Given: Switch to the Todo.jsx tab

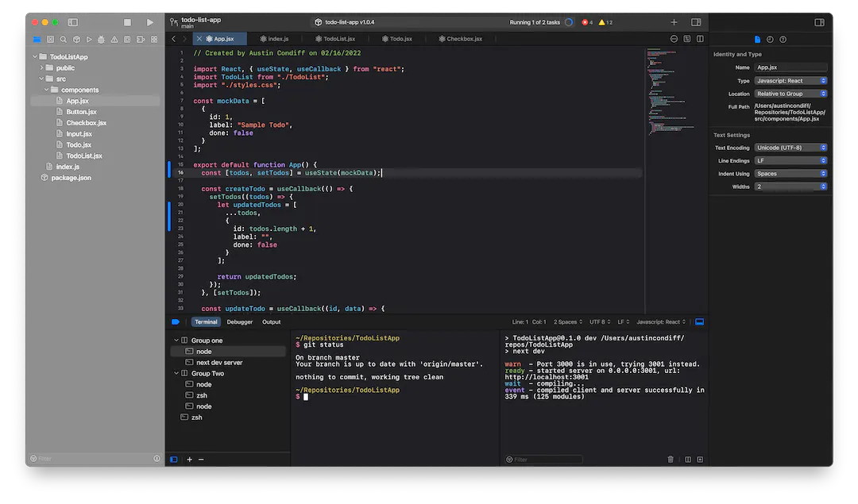Looking at the screenshot, I should pyautogui.click(x=396, y=39).
